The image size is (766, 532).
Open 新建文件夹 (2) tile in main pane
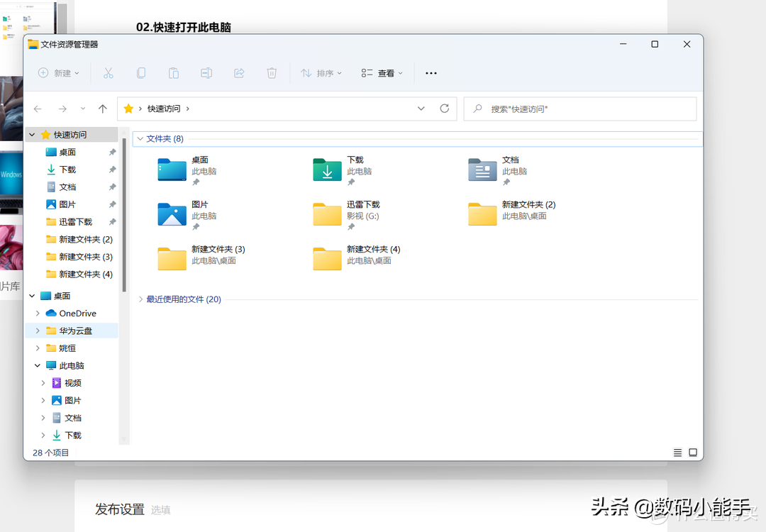pos(512,215)
